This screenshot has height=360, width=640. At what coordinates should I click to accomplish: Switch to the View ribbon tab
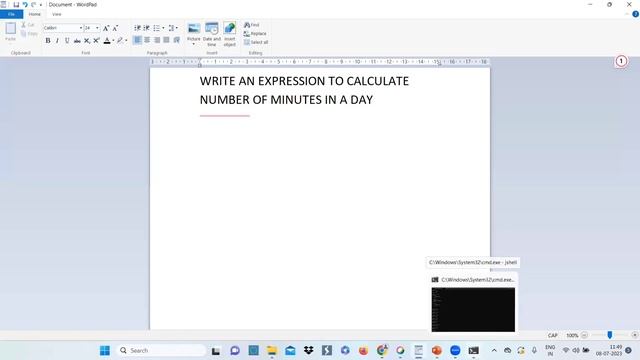[57, 14]
